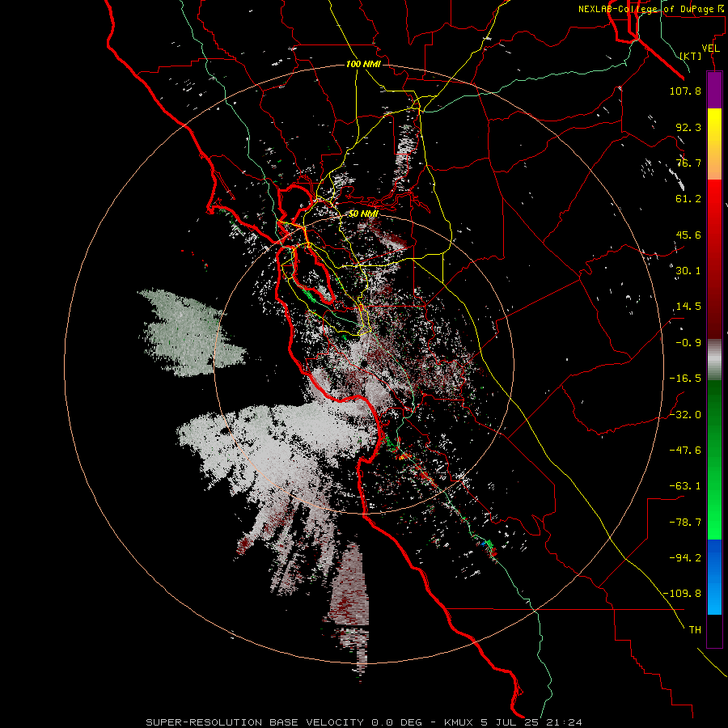The width and height of the screenshot is (728, 728).
Task: Click the 50 NMI range ring label
Action: coord(363,214)
